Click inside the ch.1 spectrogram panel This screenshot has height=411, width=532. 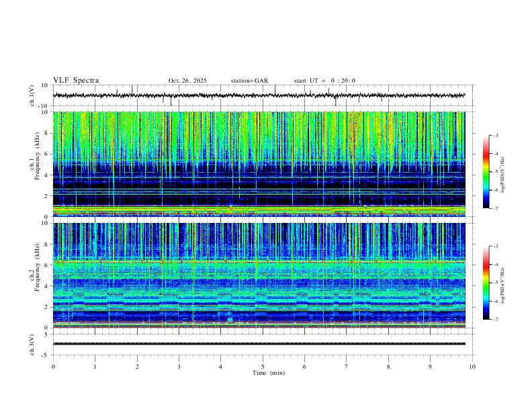point(259,164)
